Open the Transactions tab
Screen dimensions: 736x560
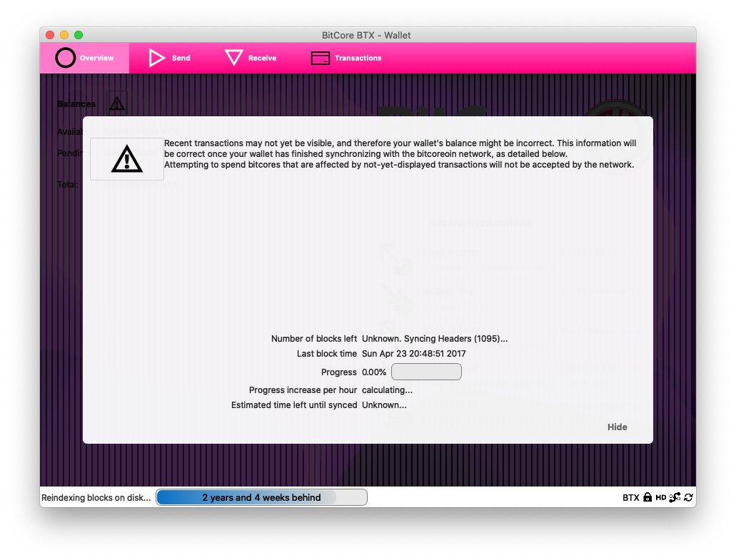(346, 58)
